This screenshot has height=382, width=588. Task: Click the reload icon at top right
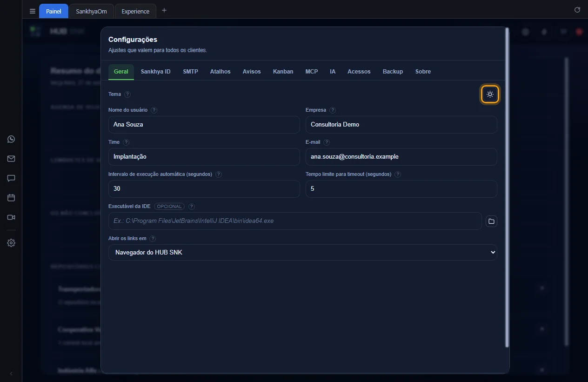[577, 10]
